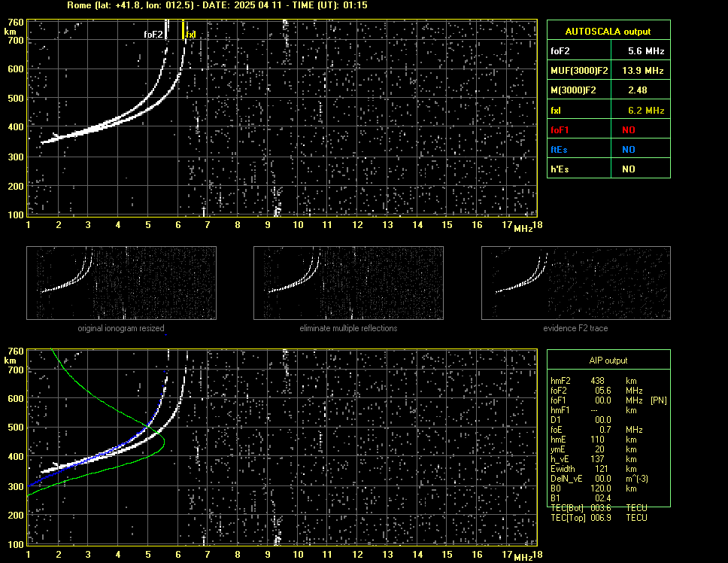The image size is (728, 563).
Task: Click the '760' height label of the top ionogram
Action: coord(16,23)
